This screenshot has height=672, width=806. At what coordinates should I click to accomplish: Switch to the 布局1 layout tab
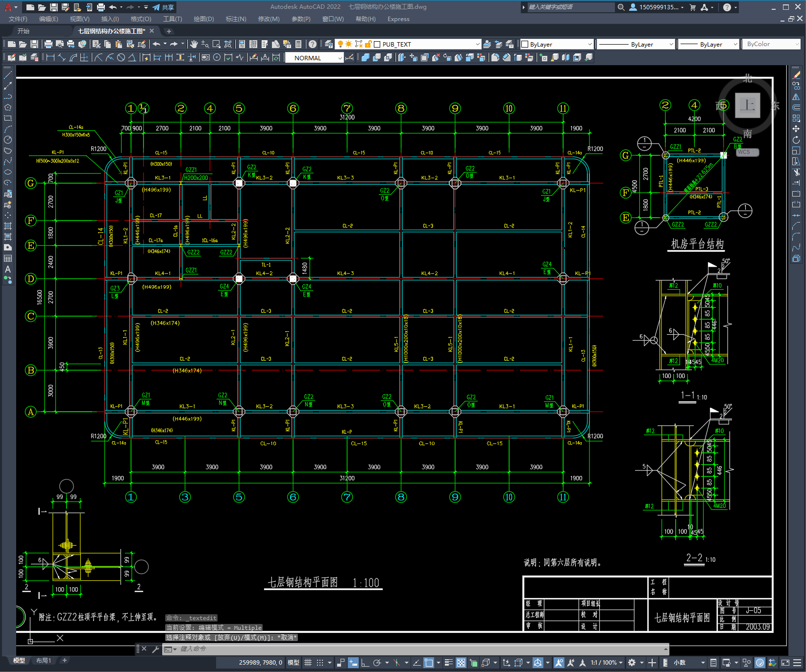(44, 661)
